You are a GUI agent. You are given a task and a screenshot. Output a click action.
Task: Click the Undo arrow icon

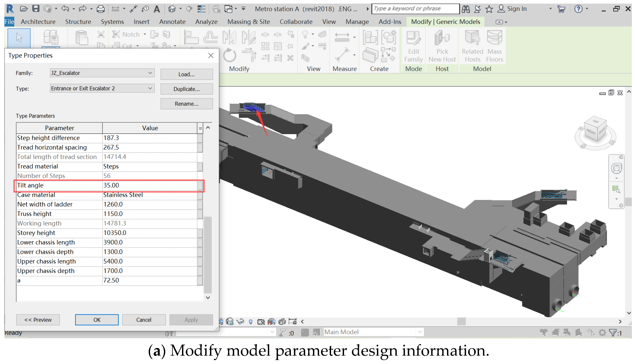tap(65, 9)
